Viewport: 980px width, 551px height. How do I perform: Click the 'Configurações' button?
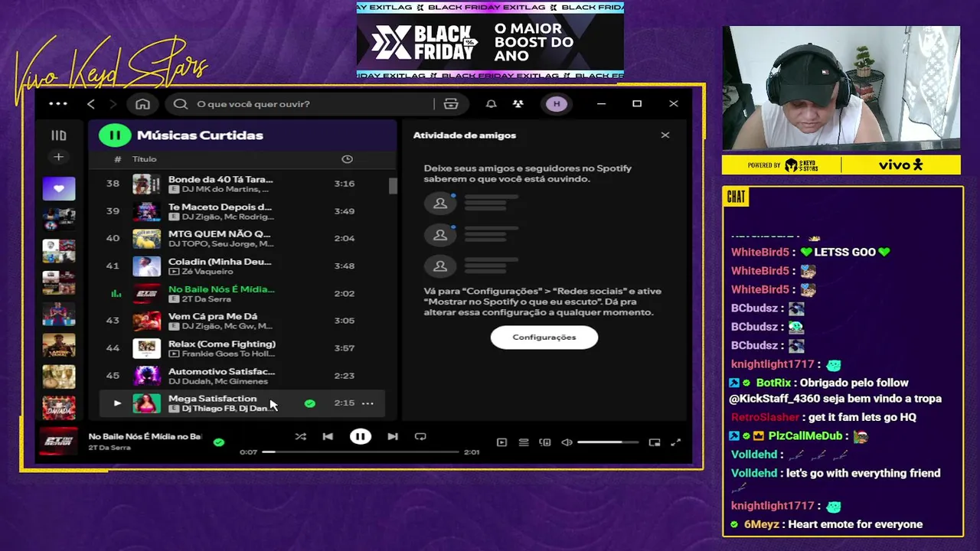(544, 337)
